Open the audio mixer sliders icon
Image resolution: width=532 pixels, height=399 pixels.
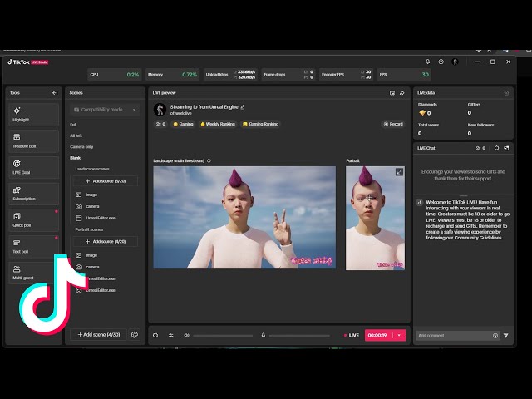[171, 335]
